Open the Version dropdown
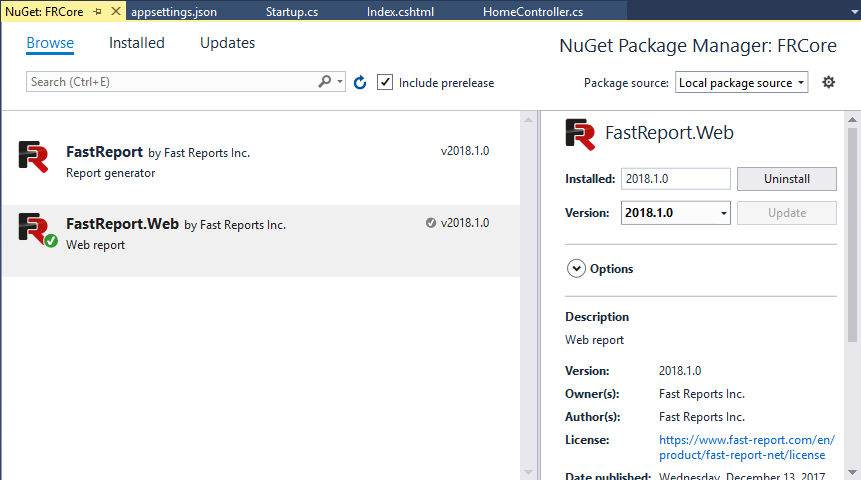This screenshot has width=861, height=480. click(675, 213)
